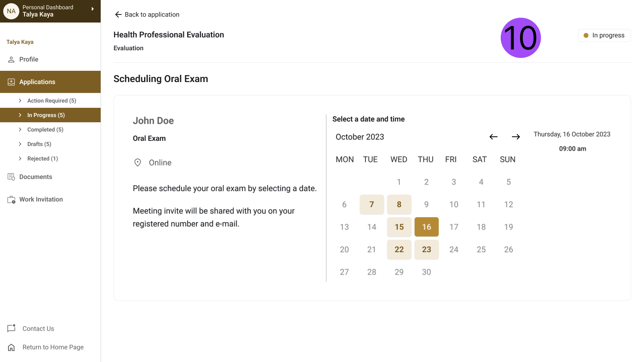
Task: Open the Personal Dashboard dropdown arrow
Action: coord(93,9)
